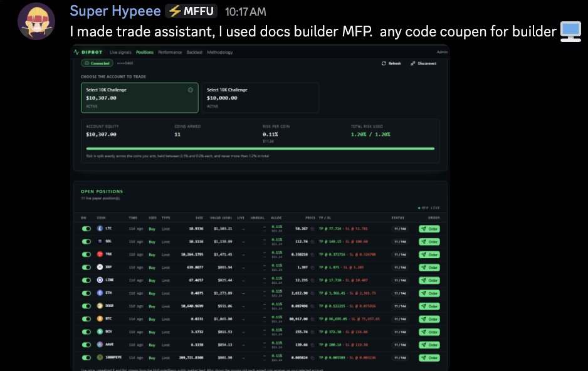Click the Admin link
The image size is (588, 371).
click(x=442, y=52)
